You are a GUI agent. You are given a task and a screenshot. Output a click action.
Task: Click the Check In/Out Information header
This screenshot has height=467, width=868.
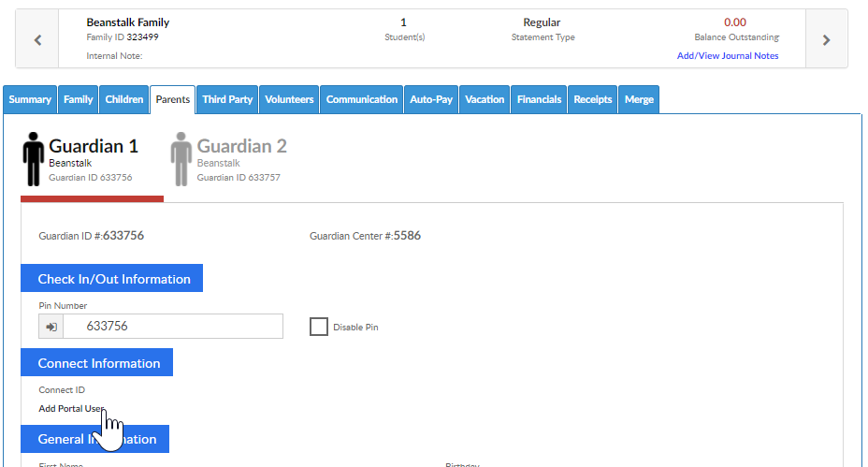click(x=112, y=278)
